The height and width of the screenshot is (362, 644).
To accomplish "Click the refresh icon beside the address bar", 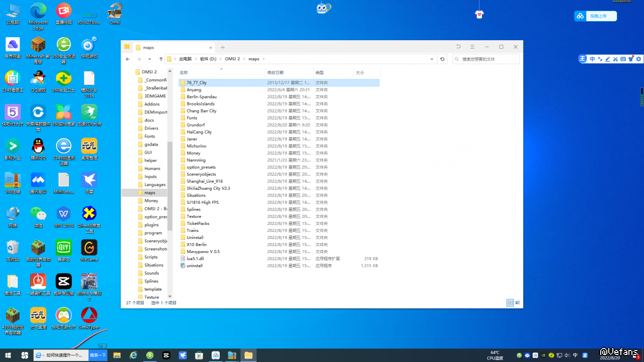I will point(442,59).
